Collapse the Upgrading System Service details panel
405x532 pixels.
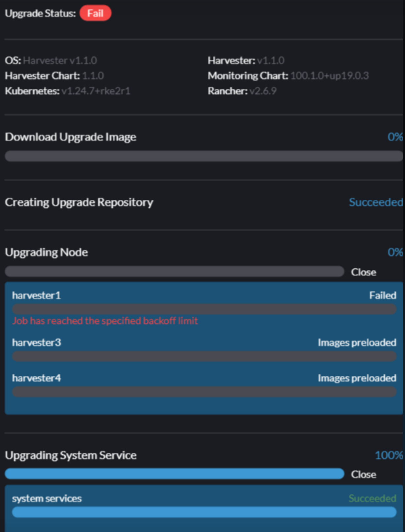[362, 474]
